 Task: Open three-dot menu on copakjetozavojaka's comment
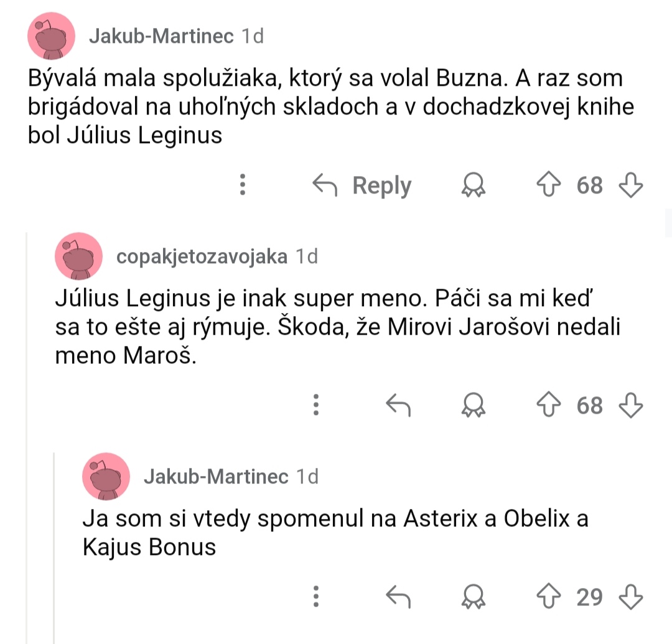316,406
